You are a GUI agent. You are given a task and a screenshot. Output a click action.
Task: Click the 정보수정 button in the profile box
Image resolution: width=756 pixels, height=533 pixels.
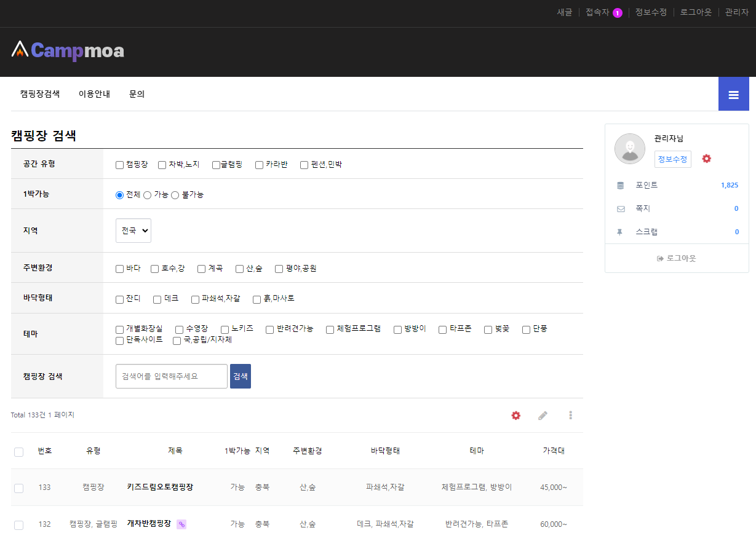(672, 159)
